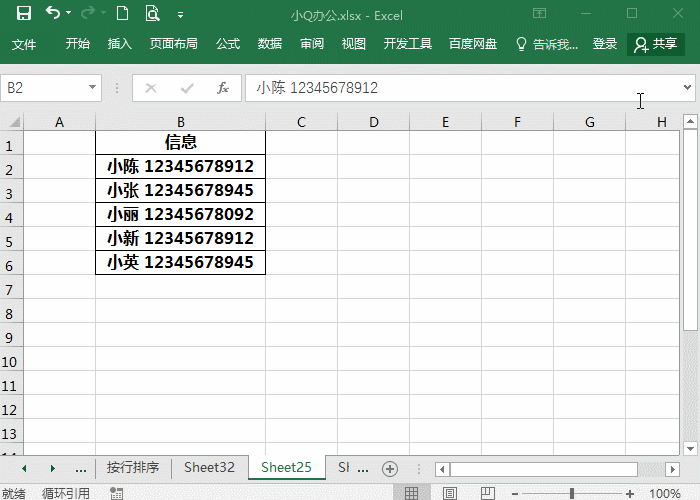Click cell with 小英 12345678945

180,262
